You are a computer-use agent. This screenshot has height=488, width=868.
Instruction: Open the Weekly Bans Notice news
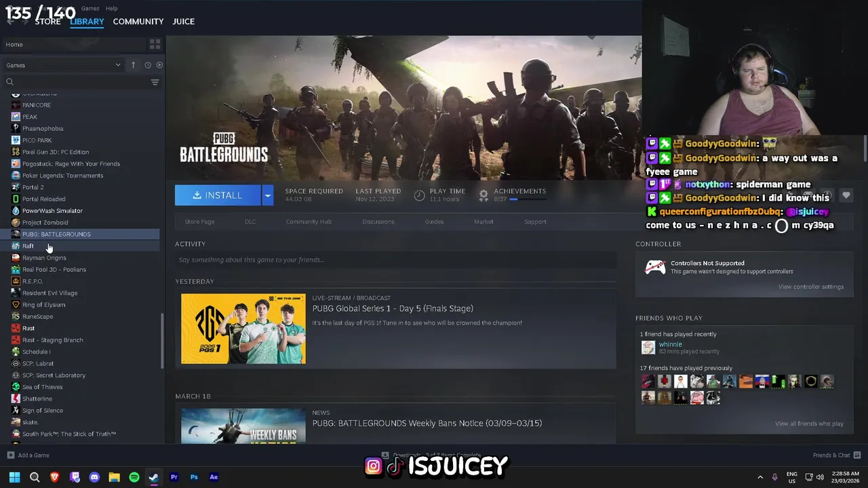(427, 423)
